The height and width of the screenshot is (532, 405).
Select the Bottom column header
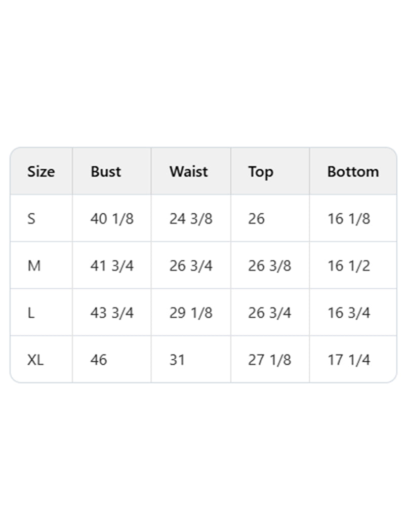pyautogui.click(x=353, y=172)
